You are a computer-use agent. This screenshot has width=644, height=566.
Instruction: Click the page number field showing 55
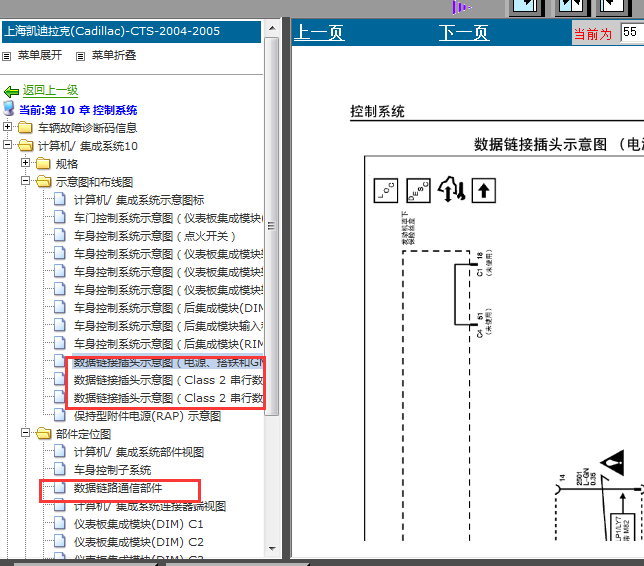632,32
